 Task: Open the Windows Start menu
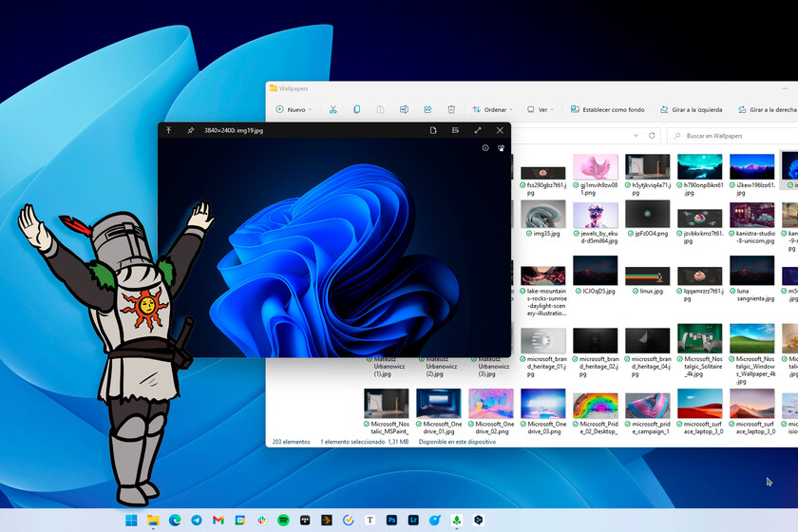point(131,520)
